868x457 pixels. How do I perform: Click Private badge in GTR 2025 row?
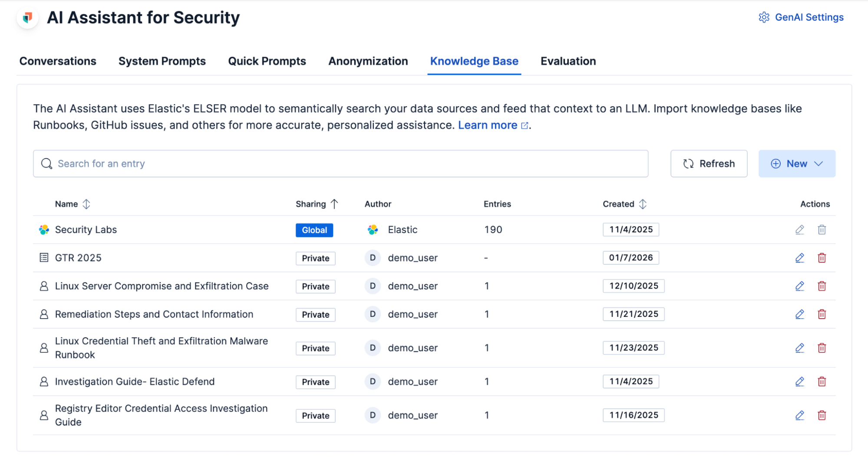coord(316,258)
